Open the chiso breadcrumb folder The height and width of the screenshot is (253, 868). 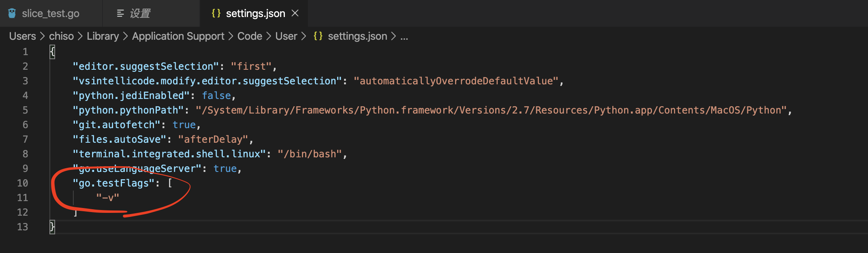pos(61,36)
